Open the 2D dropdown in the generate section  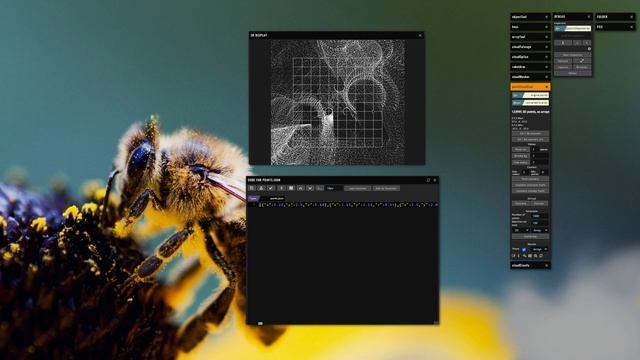pos(520,230)
